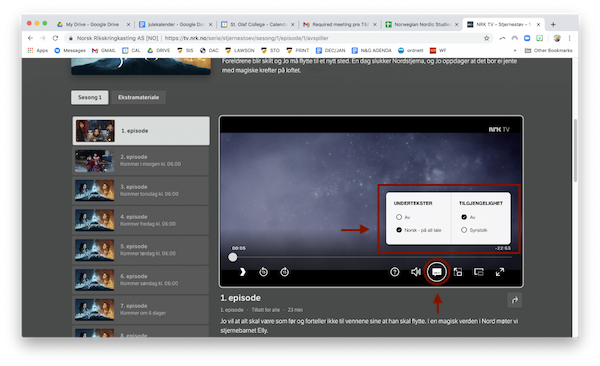Open LAWSON bookmark
Screen dimensions: 600x366
240,50
